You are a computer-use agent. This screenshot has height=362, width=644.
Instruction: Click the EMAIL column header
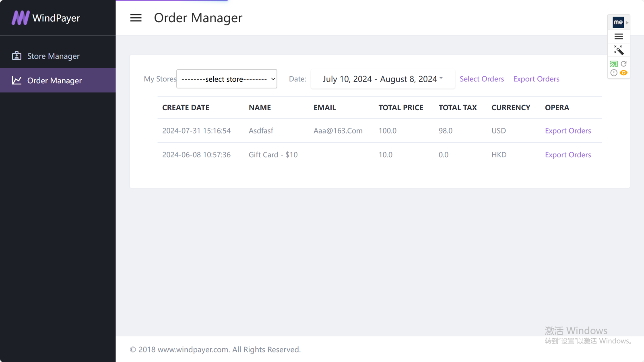[x=324, y=107]
